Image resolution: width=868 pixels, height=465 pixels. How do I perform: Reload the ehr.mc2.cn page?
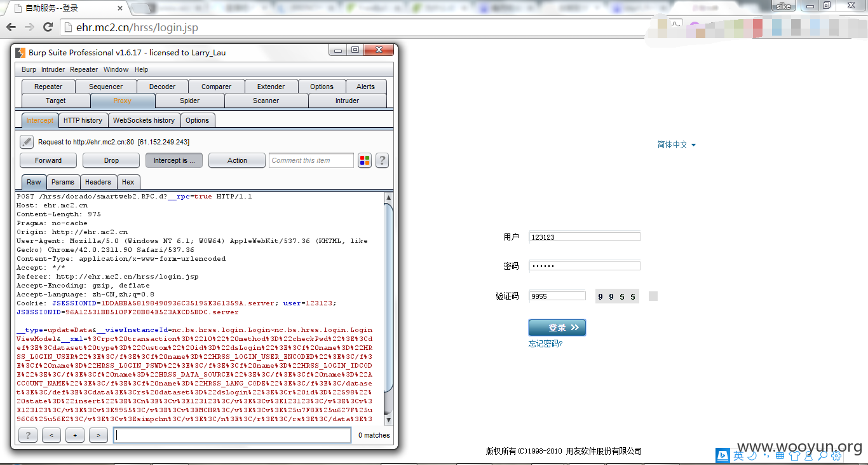[48, 27]
